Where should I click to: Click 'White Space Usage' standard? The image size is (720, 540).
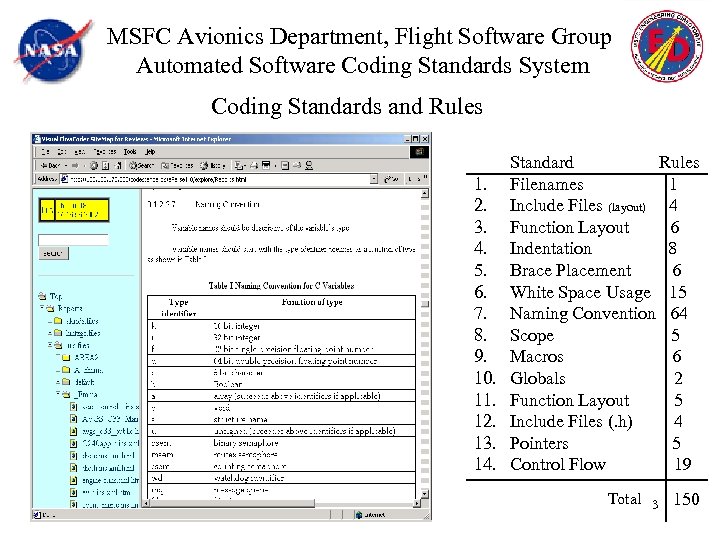point(580,292)
